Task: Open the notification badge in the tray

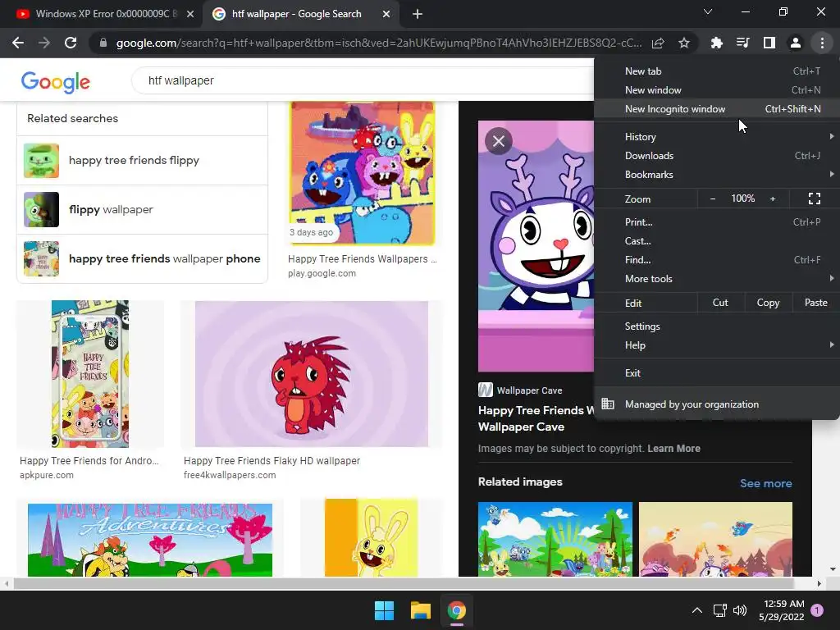Action: (x=817, y=610)
